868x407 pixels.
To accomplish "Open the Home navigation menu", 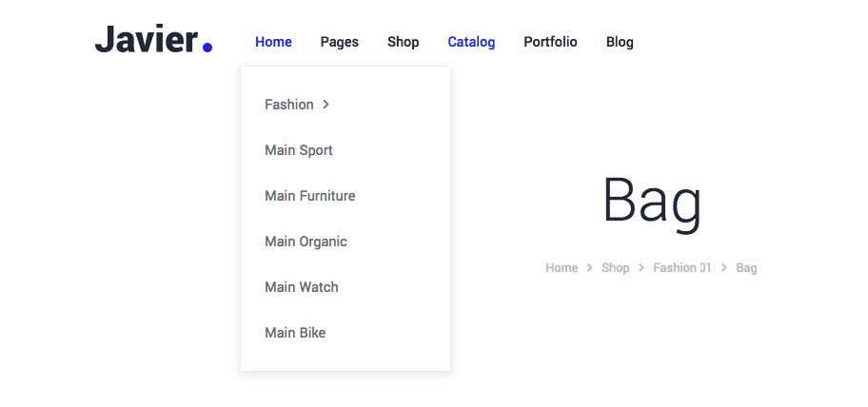I will click(273, 42).
